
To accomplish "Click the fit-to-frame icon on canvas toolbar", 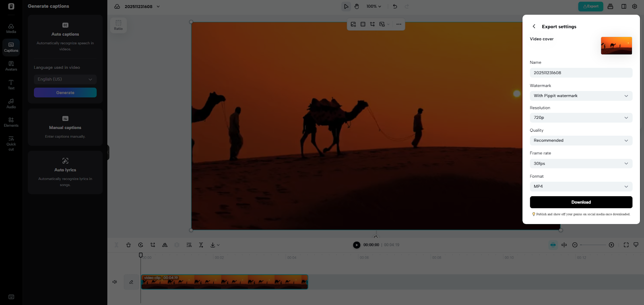I will tap(363, 24).
